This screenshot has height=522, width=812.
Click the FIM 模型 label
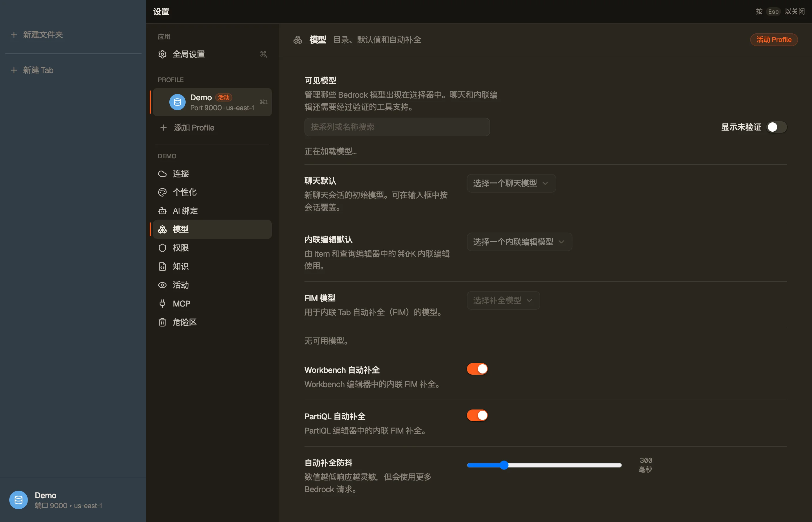click(320, 298)
